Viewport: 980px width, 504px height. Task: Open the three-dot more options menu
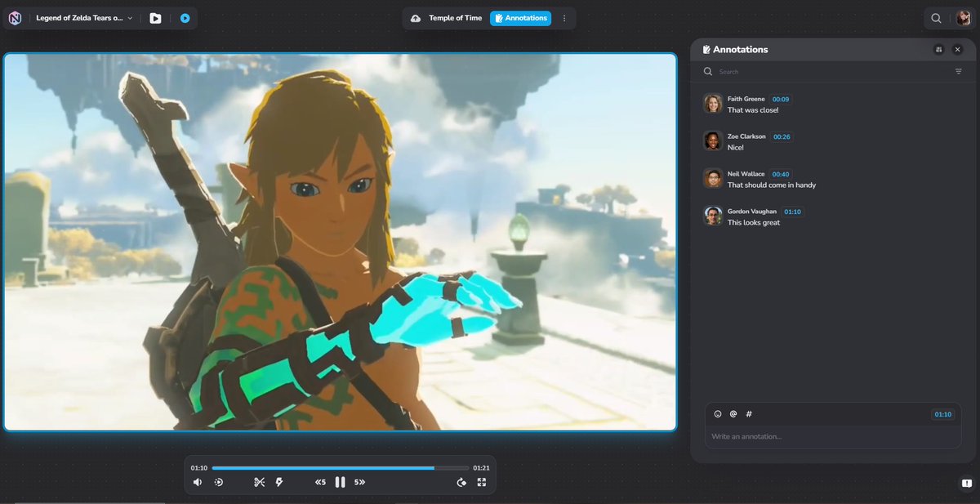pyautogui.click(x=563, y=18)
